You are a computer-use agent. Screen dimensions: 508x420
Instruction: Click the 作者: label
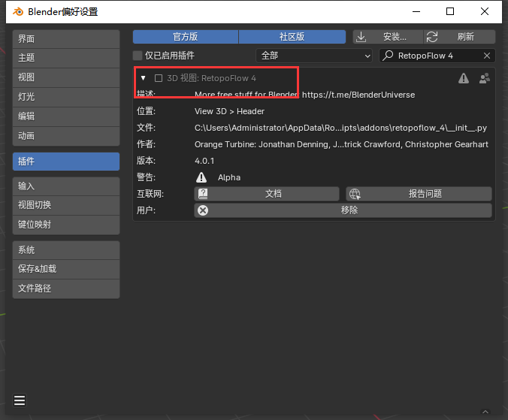point(146,144)
